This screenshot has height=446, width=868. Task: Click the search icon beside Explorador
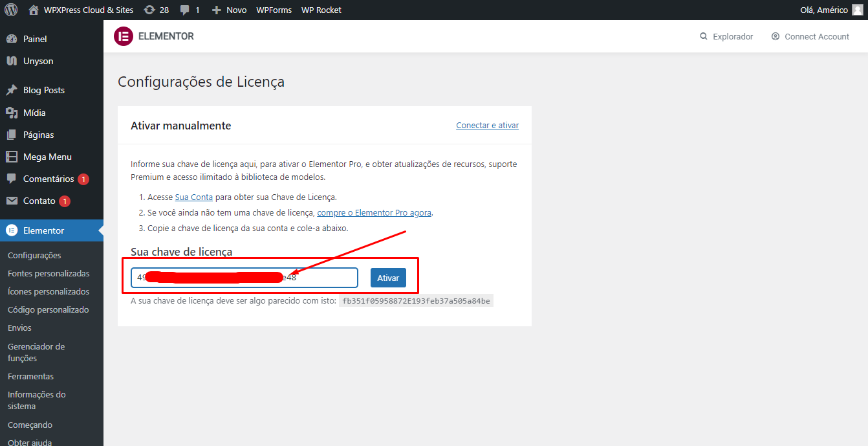[x=704, y=37]
